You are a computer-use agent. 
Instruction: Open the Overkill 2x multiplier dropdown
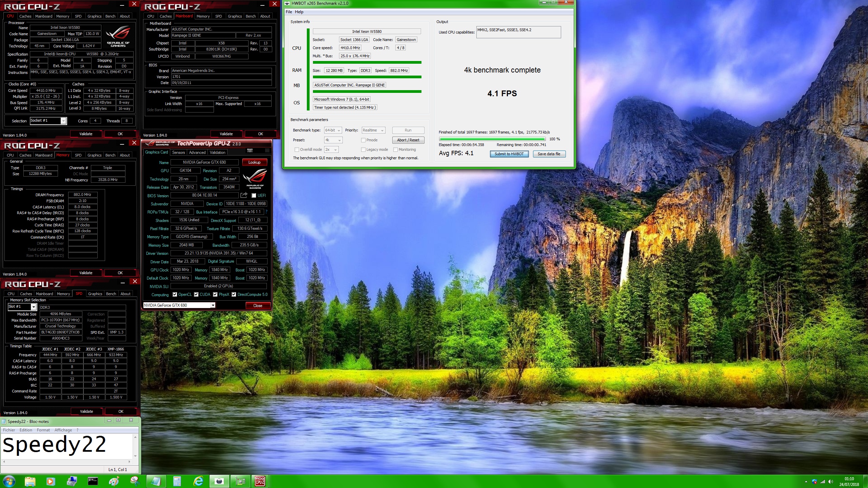tap(331, 149)
